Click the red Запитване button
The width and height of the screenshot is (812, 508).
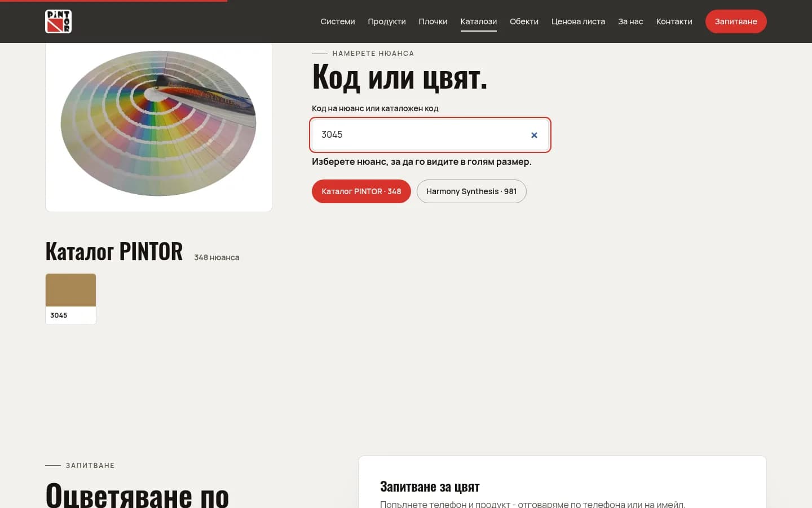coord(736,21)
